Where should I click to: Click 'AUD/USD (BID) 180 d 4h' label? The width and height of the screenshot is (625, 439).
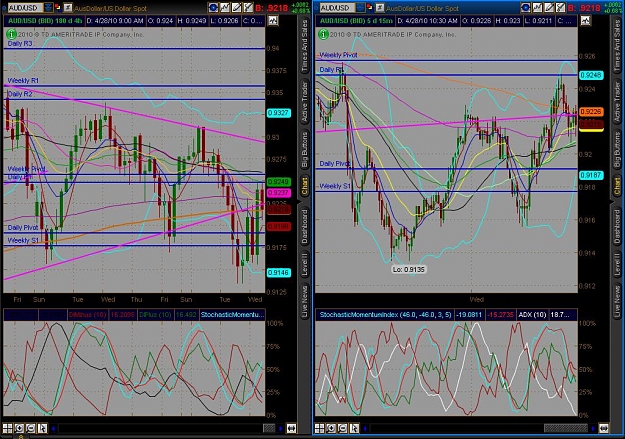click(x=43, y=20)
